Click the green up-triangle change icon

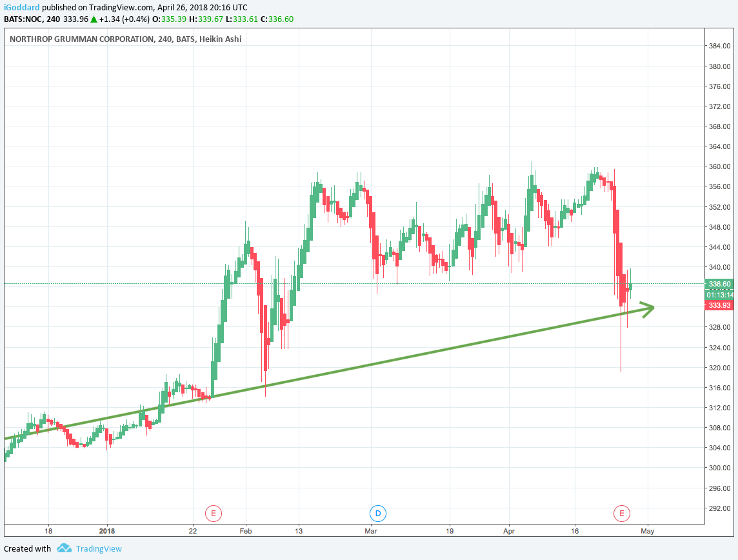pos(94,19)
